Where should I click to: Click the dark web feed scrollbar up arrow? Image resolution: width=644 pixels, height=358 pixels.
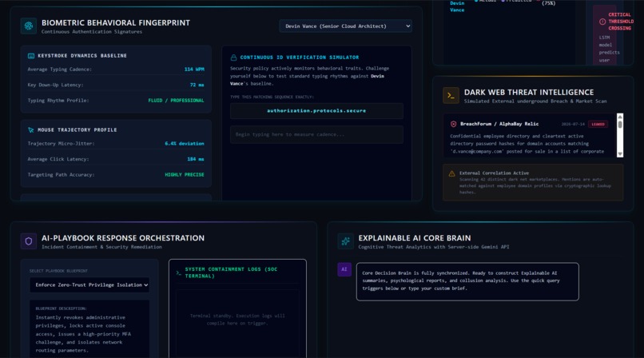tap(620, 117)
